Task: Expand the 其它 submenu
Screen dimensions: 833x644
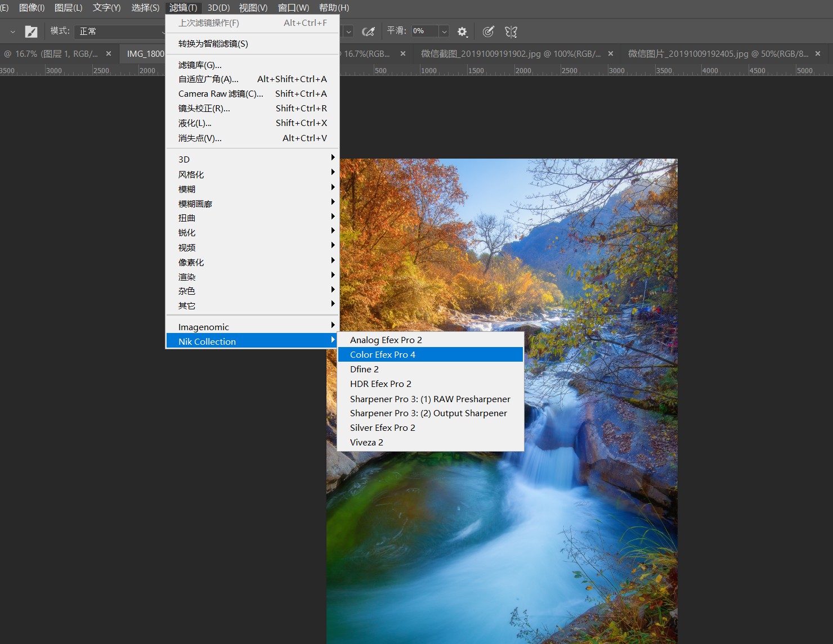Action: [x=253, y=306]
